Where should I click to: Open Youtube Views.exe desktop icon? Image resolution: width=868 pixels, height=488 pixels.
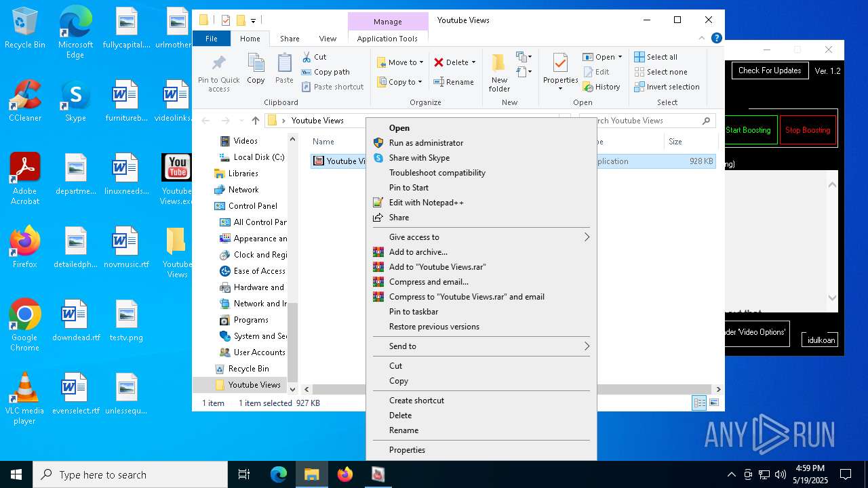(x=176, y=179)
